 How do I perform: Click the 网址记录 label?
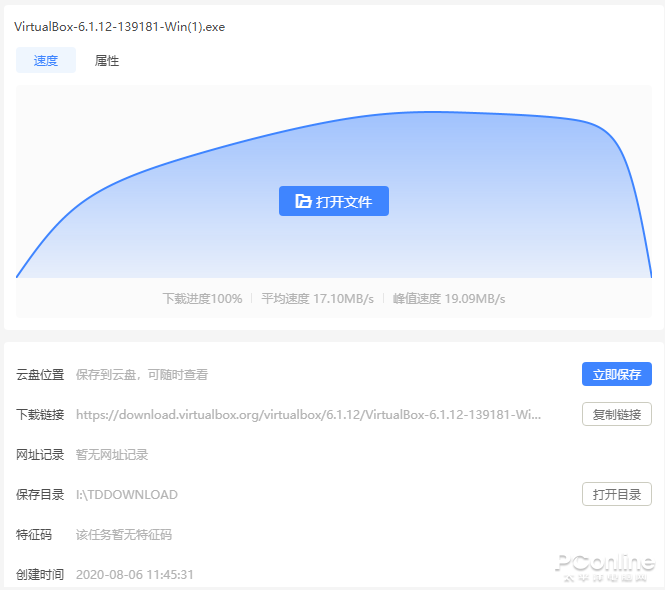click(x=40, y=455)
